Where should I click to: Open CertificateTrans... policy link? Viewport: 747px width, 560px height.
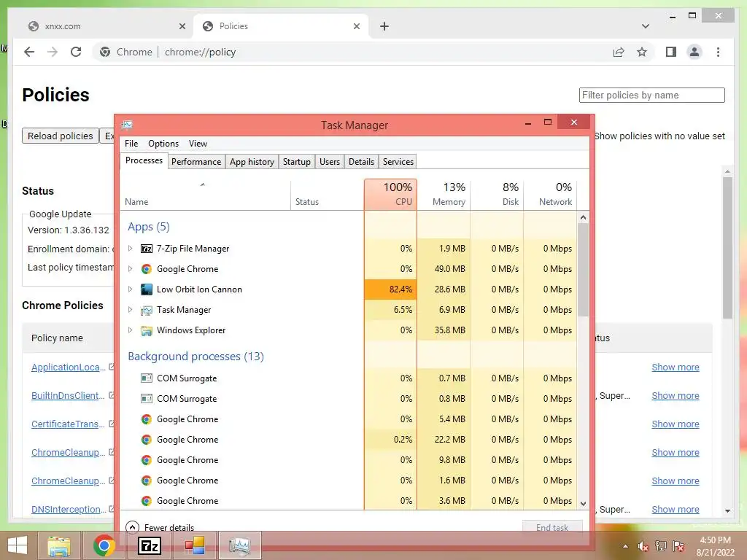(x=68, y=424)
